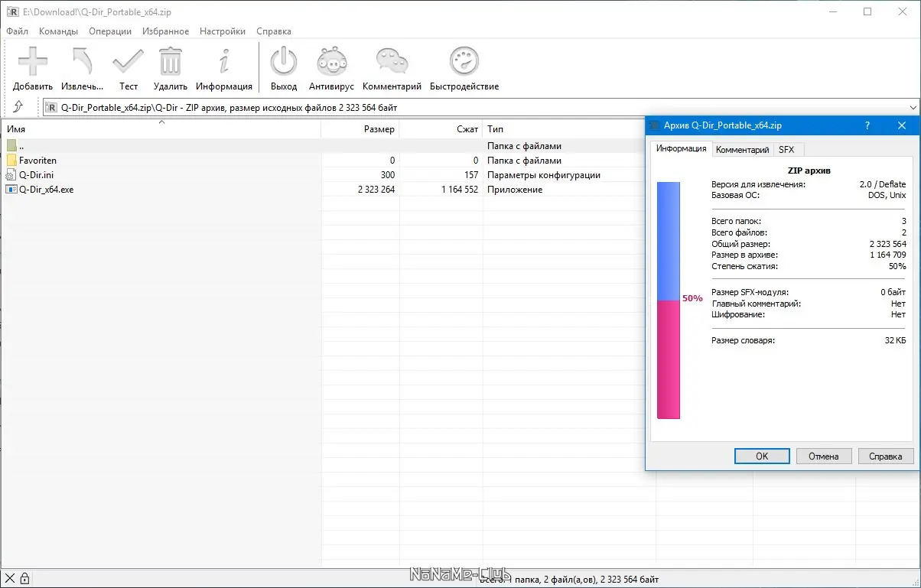Click packed value 1 164 552
The image size is (921, 588).
(459, 190)
